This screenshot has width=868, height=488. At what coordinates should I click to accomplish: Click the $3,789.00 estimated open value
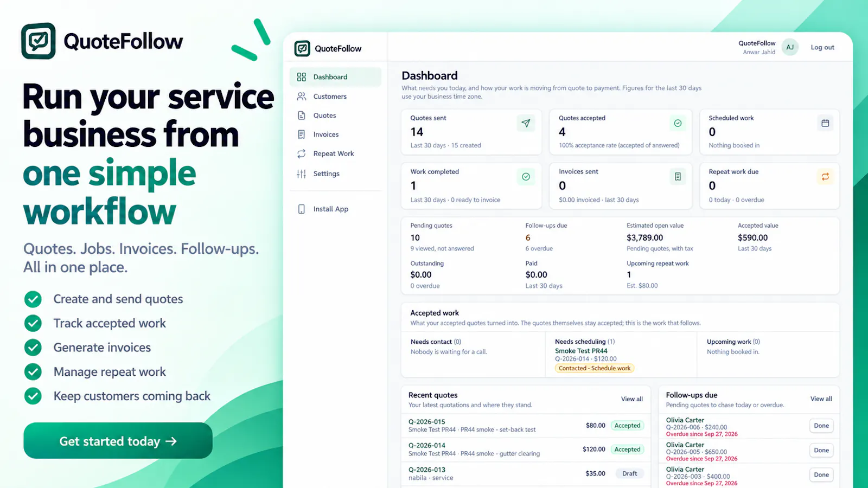tap(644, 237)
